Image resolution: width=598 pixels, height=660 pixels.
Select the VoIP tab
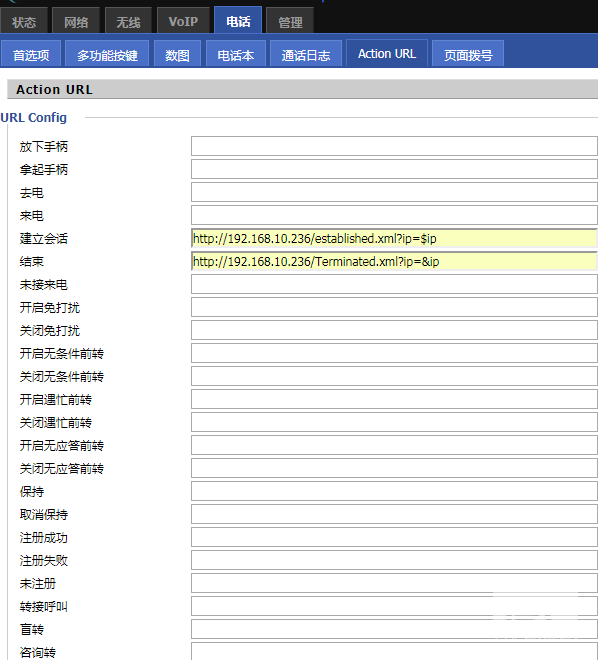[x=183, y=21]
